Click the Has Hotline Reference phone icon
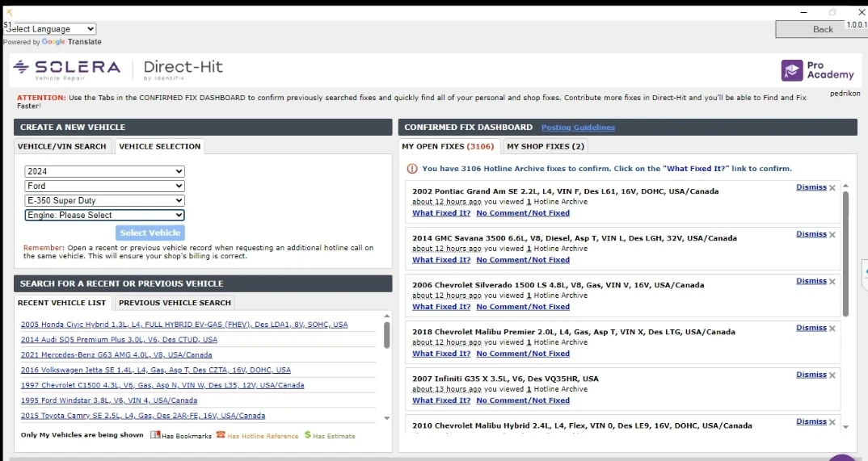This screenshot has width=868, height=461. [x=221, y=435]
